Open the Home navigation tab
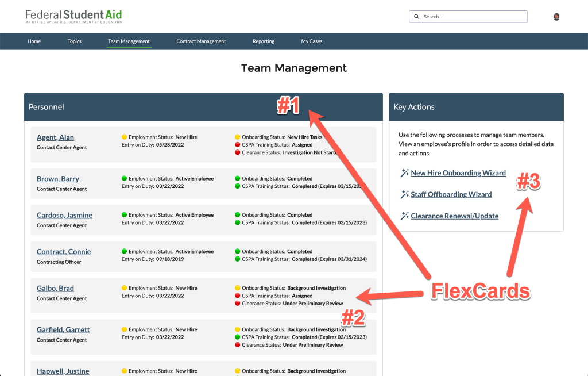588x376 pixels. pos(34,41)
